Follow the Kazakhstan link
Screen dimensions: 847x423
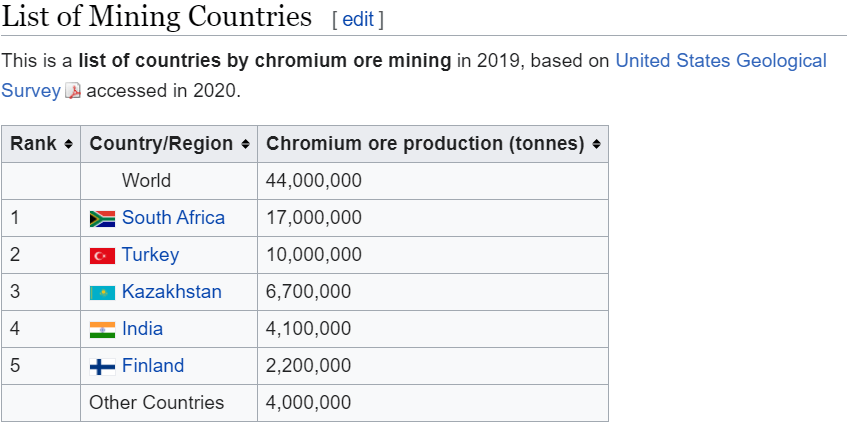click(171, 292)
